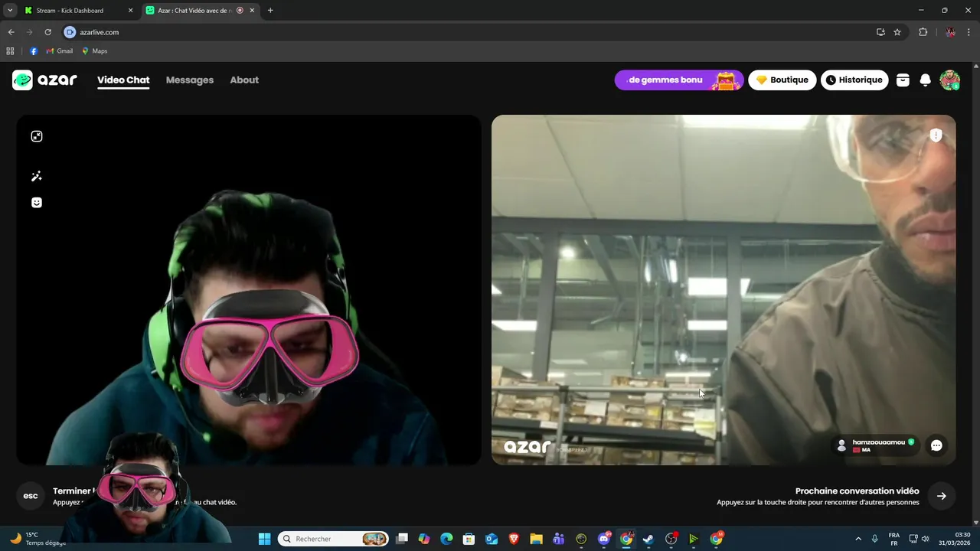980x551 pixels.
Task: Open File Explorer from taskbar
Action: [x=536, y=539]
